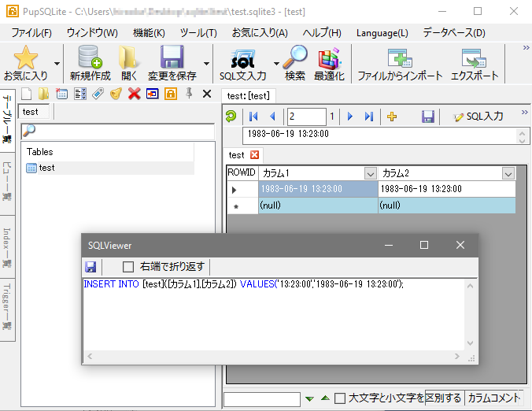Toggle 右端で折り返す checkbox in SQLViewer
Viewport: 532px width, 411px height.
coord(128,267)
